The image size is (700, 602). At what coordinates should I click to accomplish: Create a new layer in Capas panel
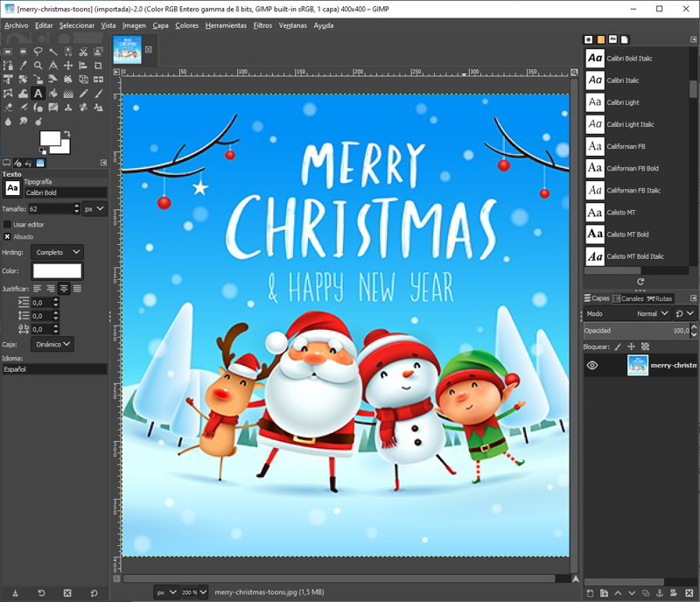[x=591, y=594]
